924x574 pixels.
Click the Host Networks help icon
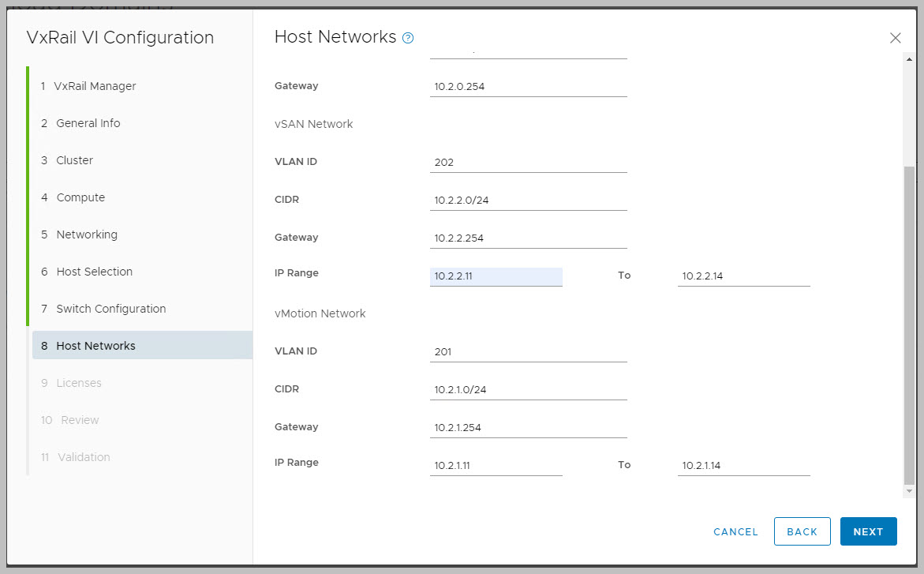click(x=408, y=38)
